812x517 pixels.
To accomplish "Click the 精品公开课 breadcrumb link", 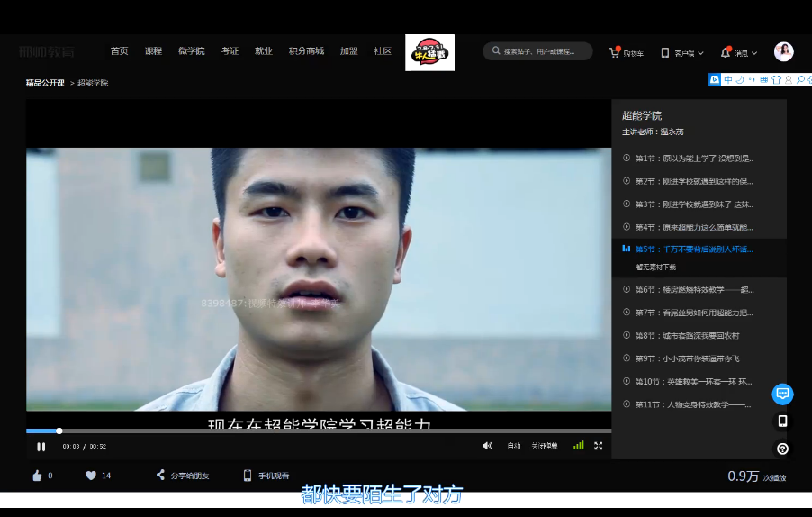I will pos(45,83).
